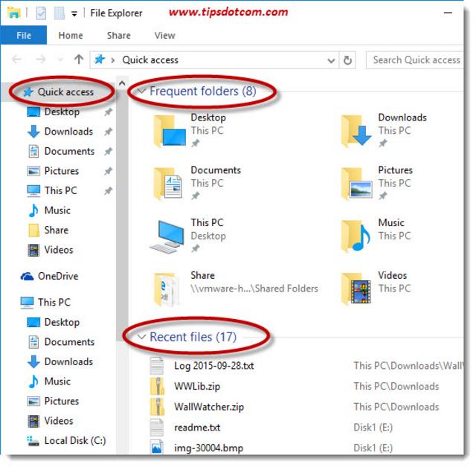Click the Forward navigation arrow
476x467 pixels.
tap(41, 59)
